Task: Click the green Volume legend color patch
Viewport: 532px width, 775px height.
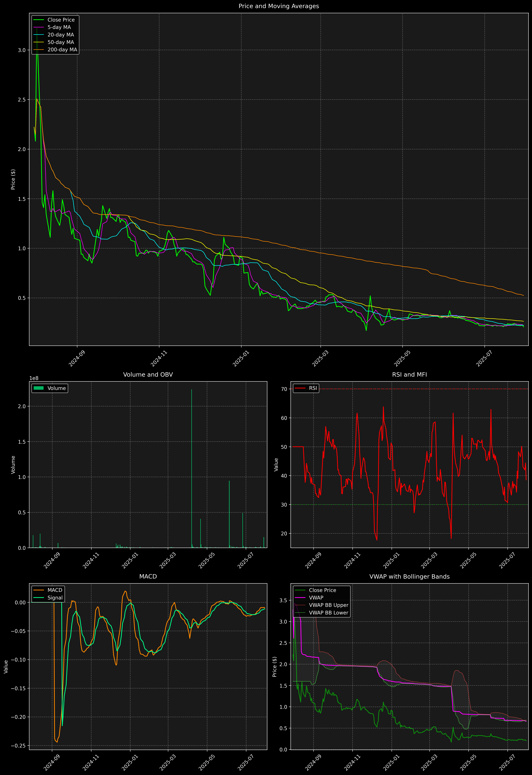Action: [x=39, y=388]
